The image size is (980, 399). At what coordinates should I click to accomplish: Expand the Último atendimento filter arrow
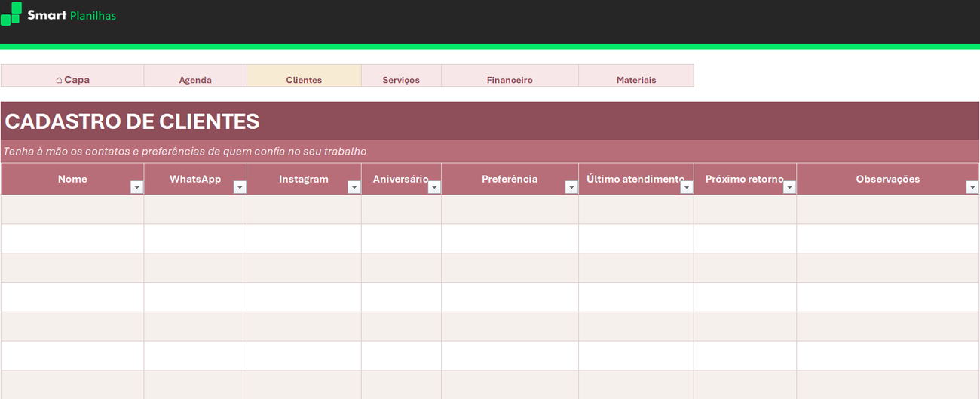(x=686, y=187)
